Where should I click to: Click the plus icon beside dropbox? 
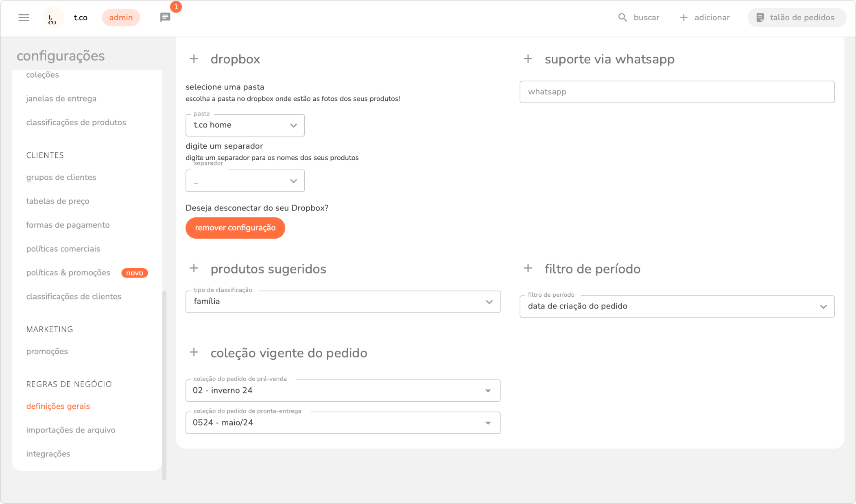click(194, 59)
